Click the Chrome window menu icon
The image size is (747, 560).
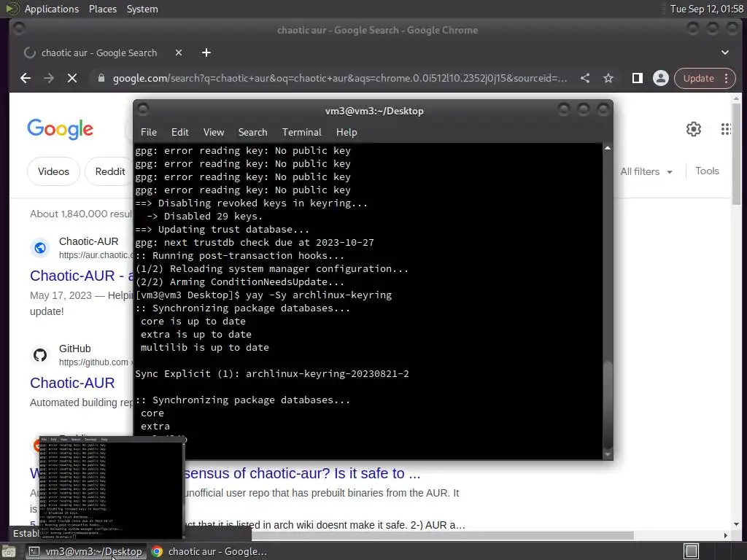[18, 29]
